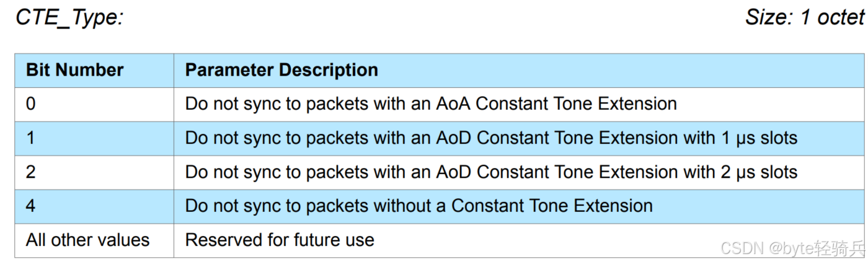The width and height of the screenshot is (868, 264).
Task: Click bit number 4 cell
Action: click(31, 206)
